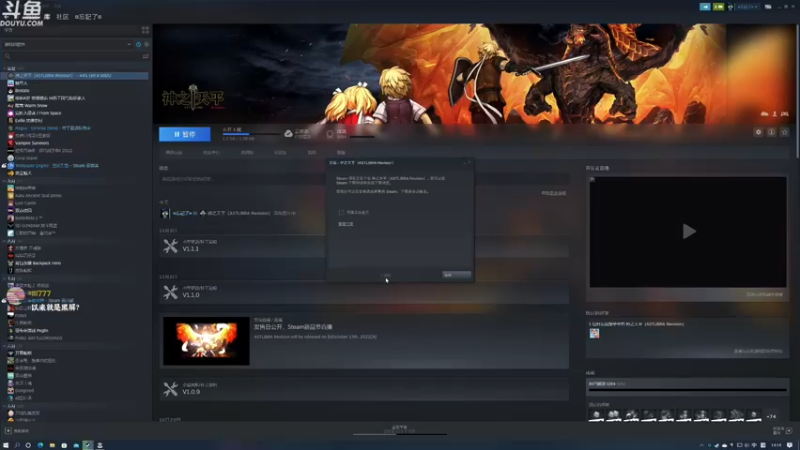Click the cloud save status icon
Screen dimensions: 800x450
pyautogui.click(x=288, y=134)
